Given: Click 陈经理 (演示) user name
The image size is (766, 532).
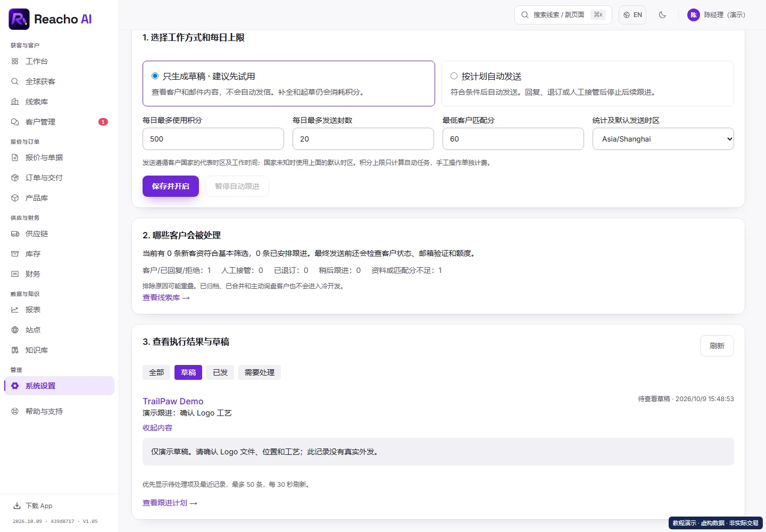Looking at the screenshot, I should click(x=725, y=15).
